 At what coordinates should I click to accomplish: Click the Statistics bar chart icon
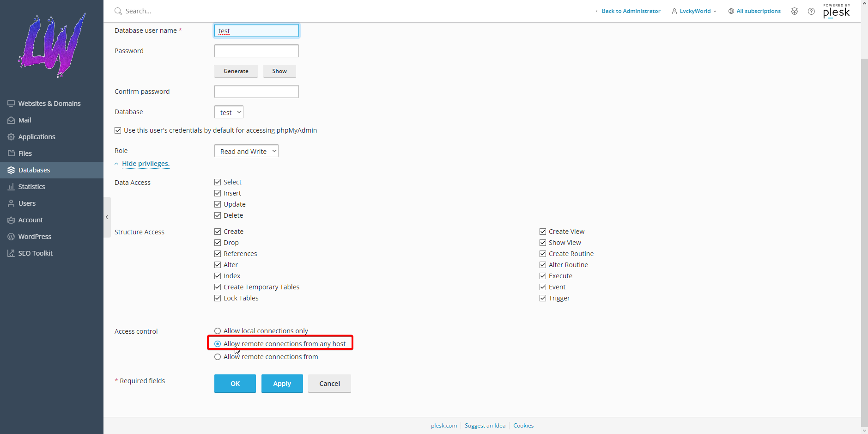pos(11,187)
